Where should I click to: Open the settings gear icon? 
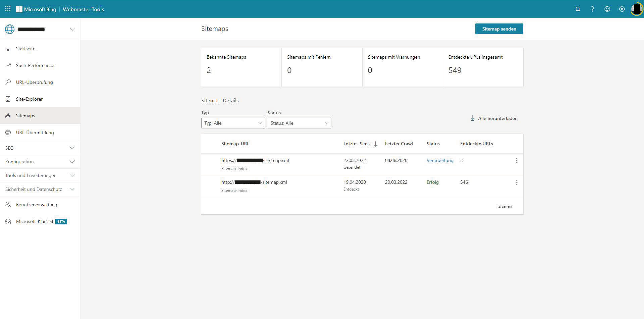(622, 9)
